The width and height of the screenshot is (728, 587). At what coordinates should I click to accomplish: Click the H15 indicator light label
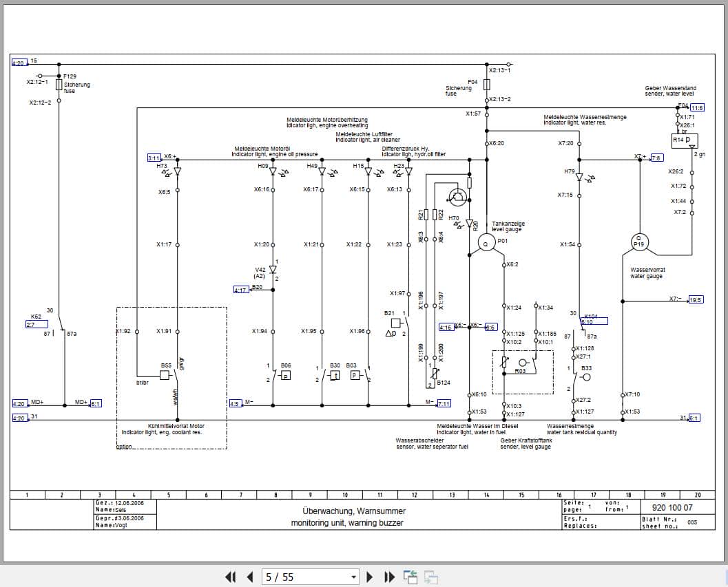[358, 166]
